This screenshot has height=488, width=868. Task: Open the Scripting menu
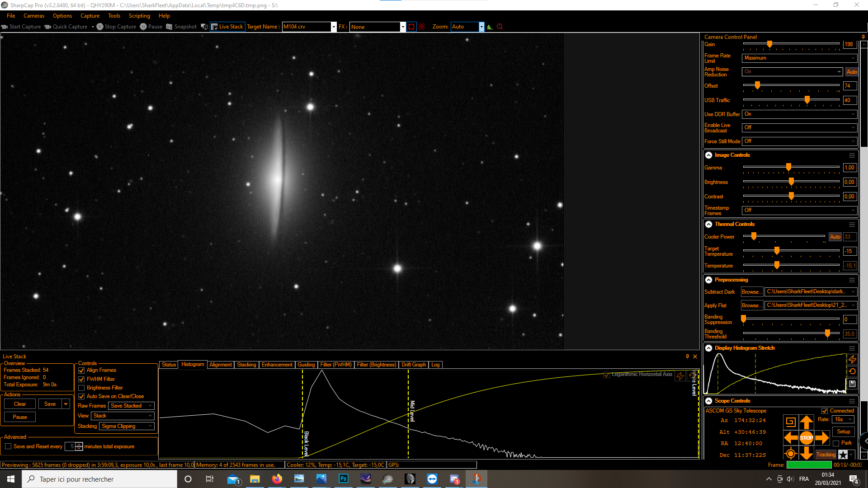pos(139,16)
